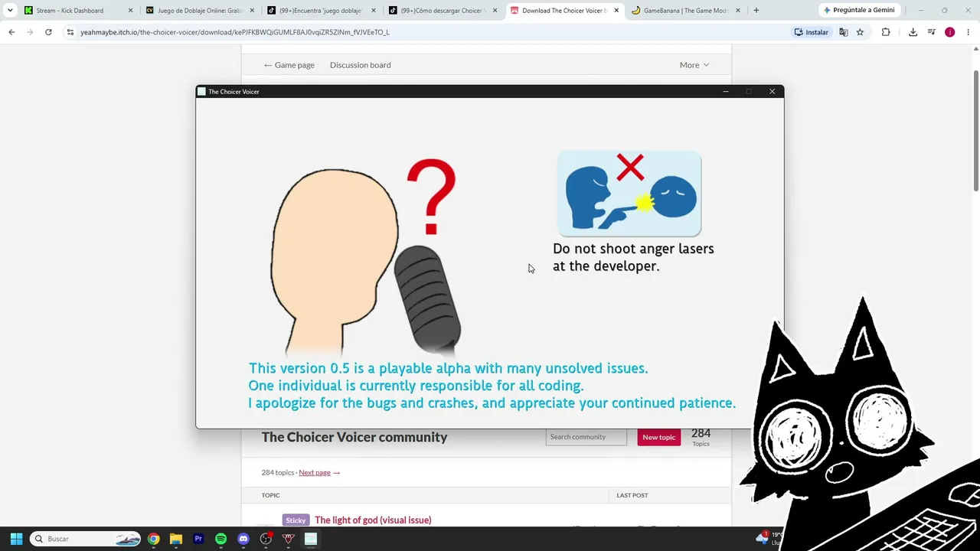980x551 pixels.
Task: Open the translate page icon
Action: 844,32
